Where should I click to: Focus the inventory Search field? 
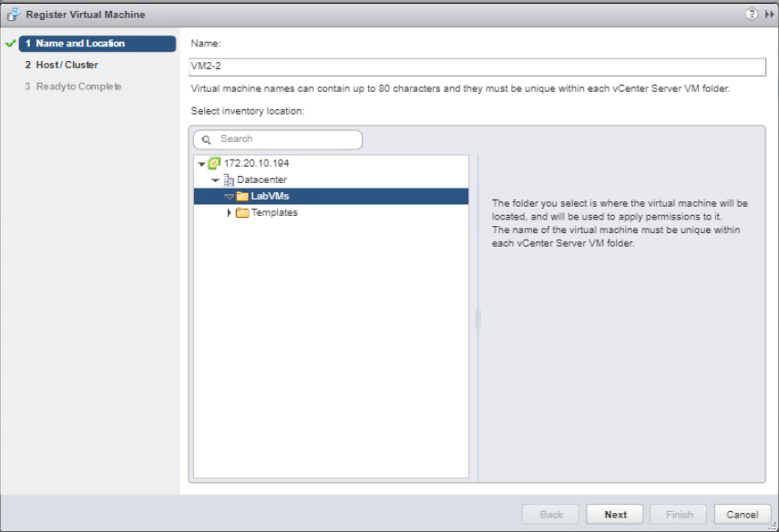tap(287, 139)
